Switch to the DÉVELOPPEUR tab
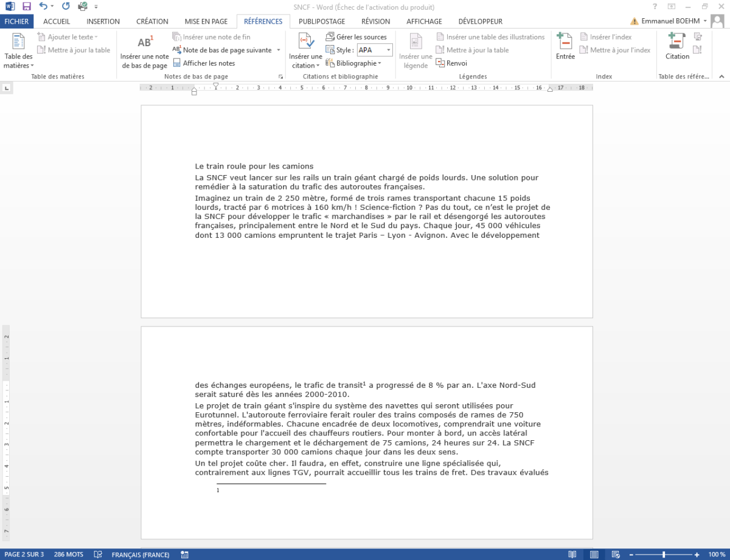 [x=481, y=21]
